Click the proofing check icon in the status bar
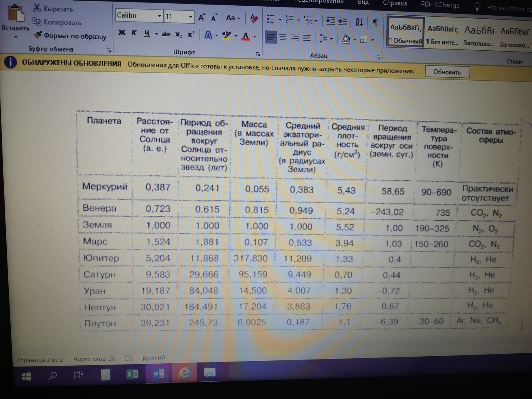The image size is (532, 399). (x=129, y=358)
